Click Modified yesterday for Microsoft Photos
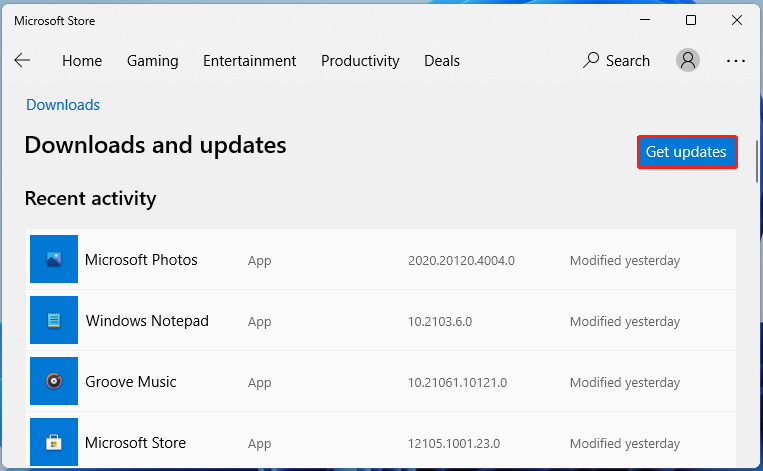Viewport: 763px width, 471px height. pyautogui.click(x=625, y=261)
